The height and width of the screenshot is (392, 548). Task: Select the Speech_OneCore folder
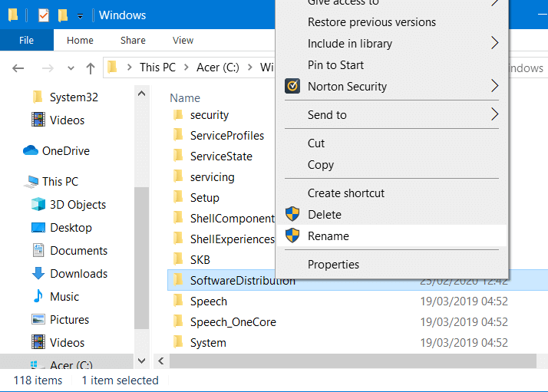tap(233, 322)
